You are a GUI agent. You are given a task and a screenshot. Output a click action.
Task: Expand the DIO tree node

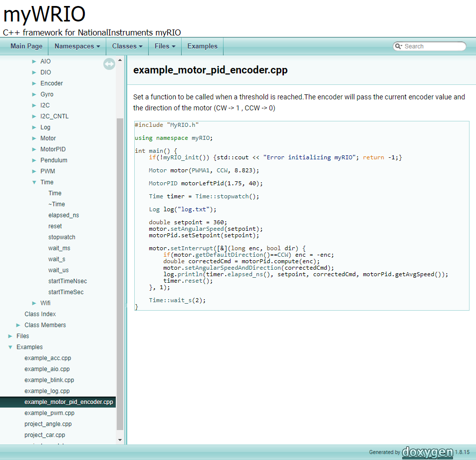(x=34, y=72)
